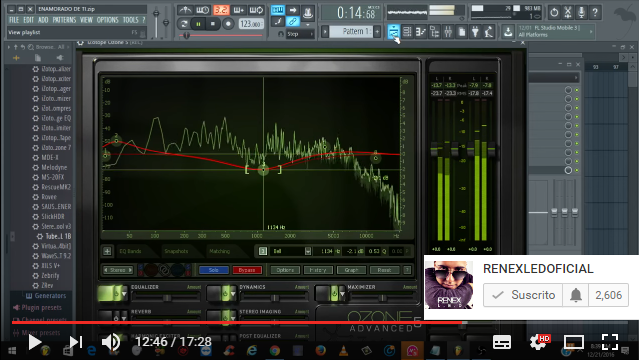Switch to Ozone Snapshots tab
This screenshot has width=639, height=360.
(176, 251)
